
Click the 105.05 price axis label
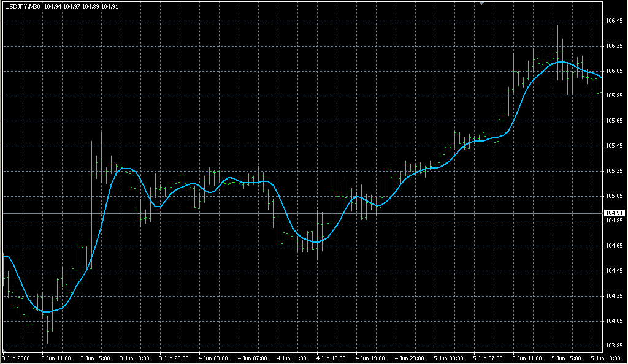(613, 196)
